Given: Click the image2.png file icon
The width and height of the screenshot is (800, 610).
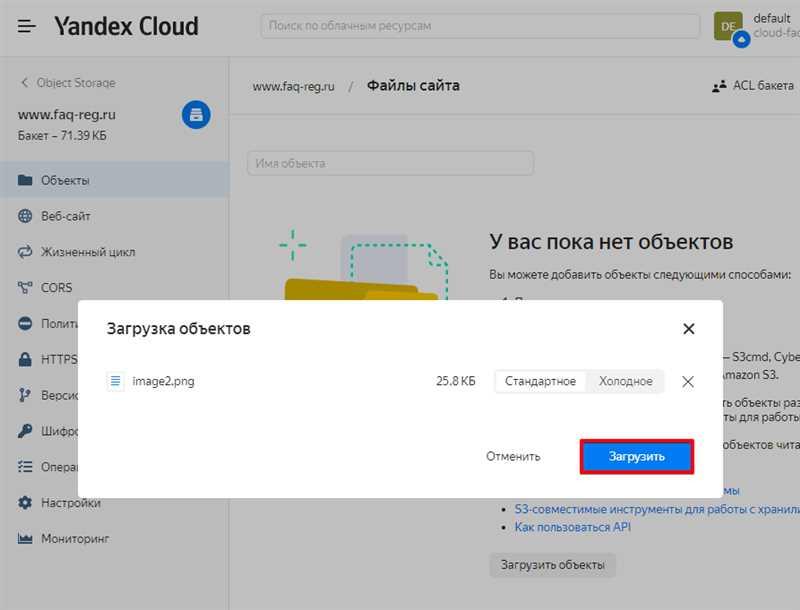Looking at the screenshot, I should [x=115, y=381].
